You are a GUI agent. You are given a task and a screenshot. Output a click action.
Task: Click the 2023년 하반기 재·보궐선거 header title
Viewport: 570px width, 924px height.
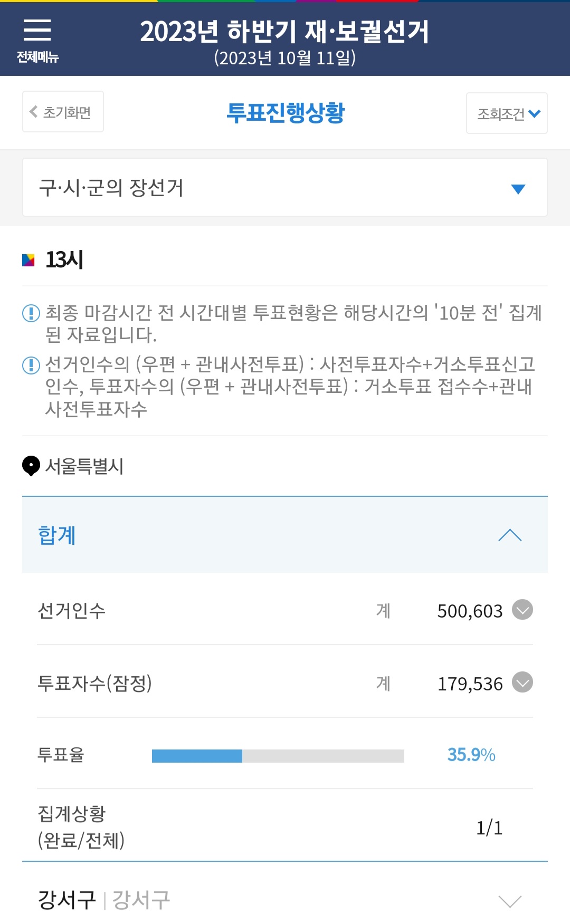point(284,32)
